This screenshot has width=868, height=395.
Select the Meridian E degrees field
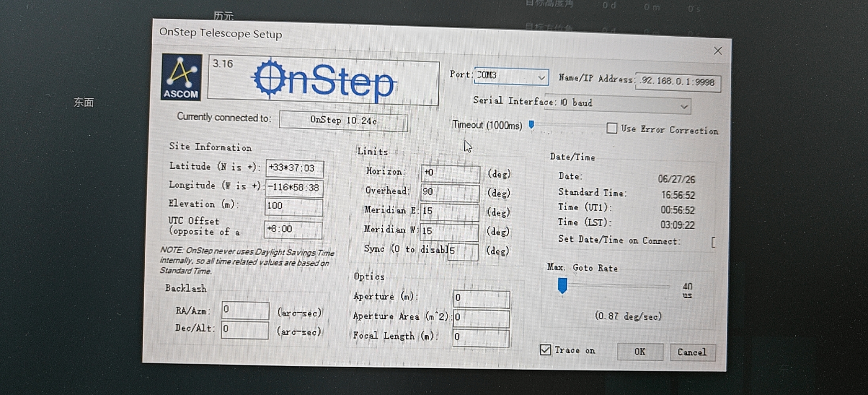449,212
